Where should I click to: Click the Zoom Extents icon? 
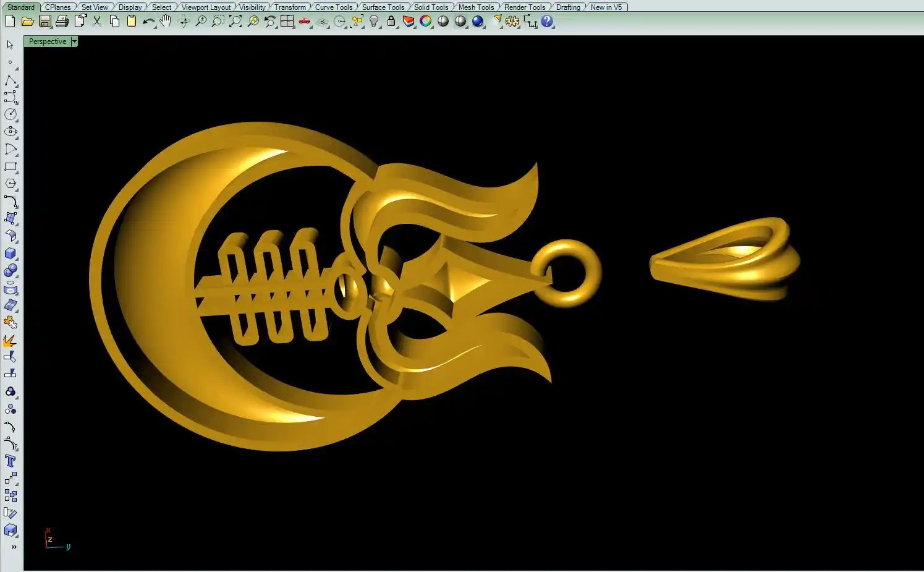tap(235, 22)
